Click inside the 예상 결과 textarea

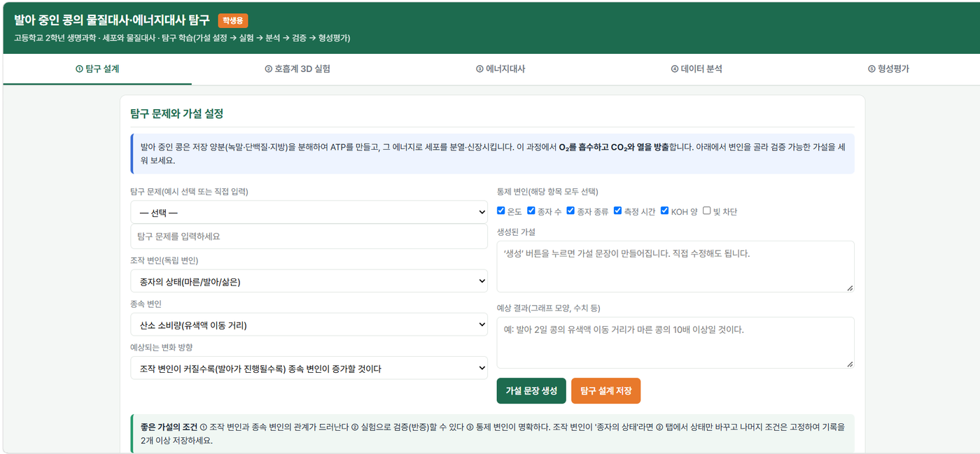pyautogui.click(x=675, y=342)
